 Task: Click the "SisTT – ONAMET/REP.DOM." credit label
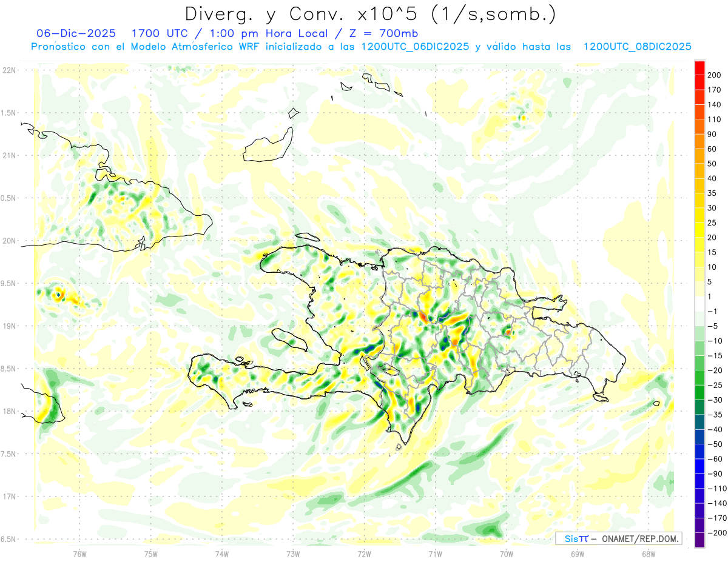coord(619,538)
